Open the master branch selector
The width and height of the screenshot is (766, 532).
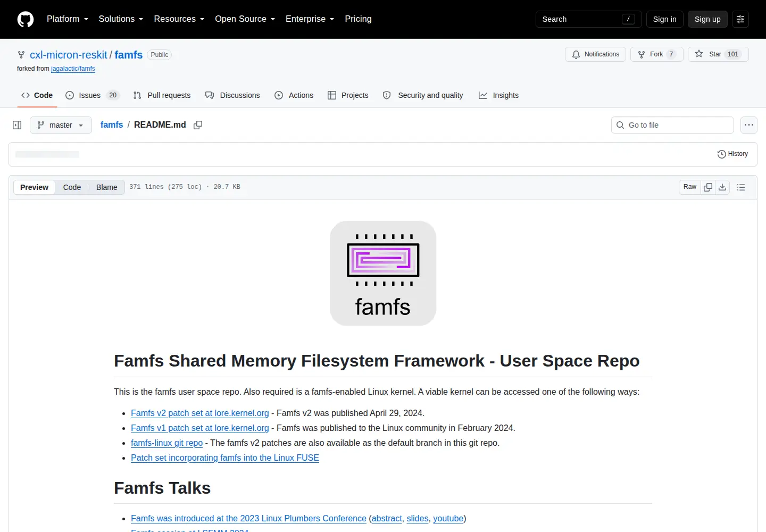tap(61, 125)
